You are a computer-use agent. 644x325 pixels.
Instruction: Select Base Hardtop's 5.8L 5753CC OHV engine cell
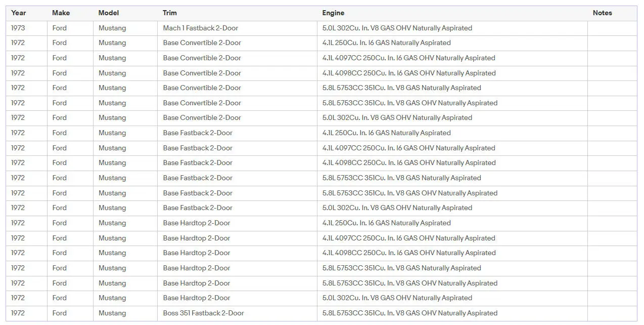[x=452, y=283]
